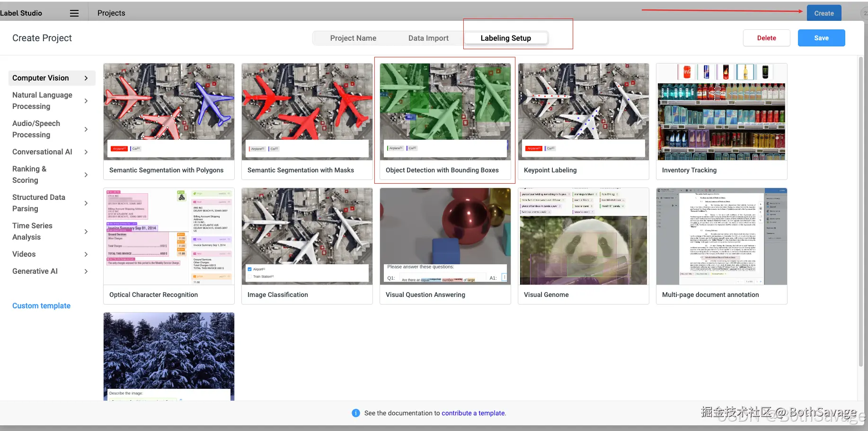
Task: Open the Custom template link
Action: click(41, 306)
